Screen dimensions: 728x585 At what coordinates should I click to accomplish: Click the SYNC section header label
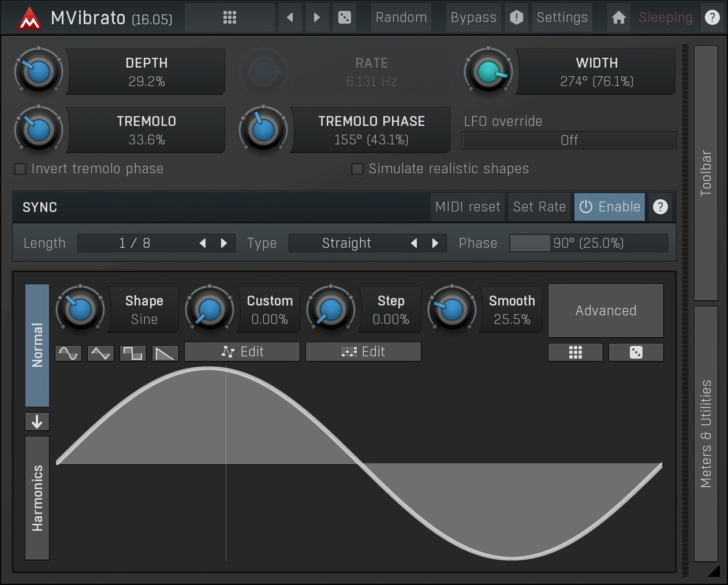[40, 207]
